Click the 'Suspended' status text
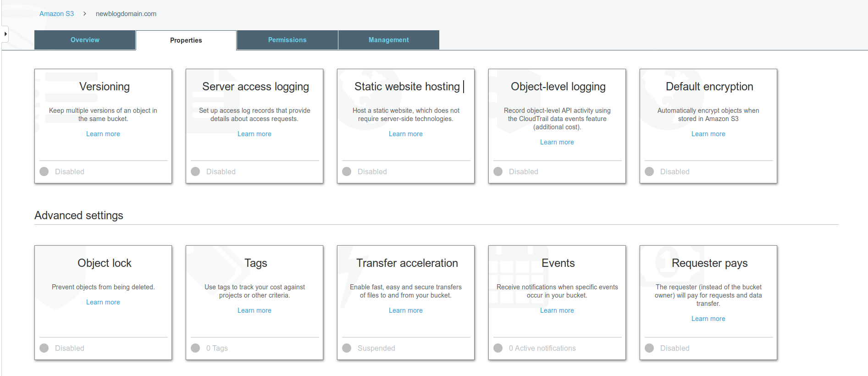 376,348
